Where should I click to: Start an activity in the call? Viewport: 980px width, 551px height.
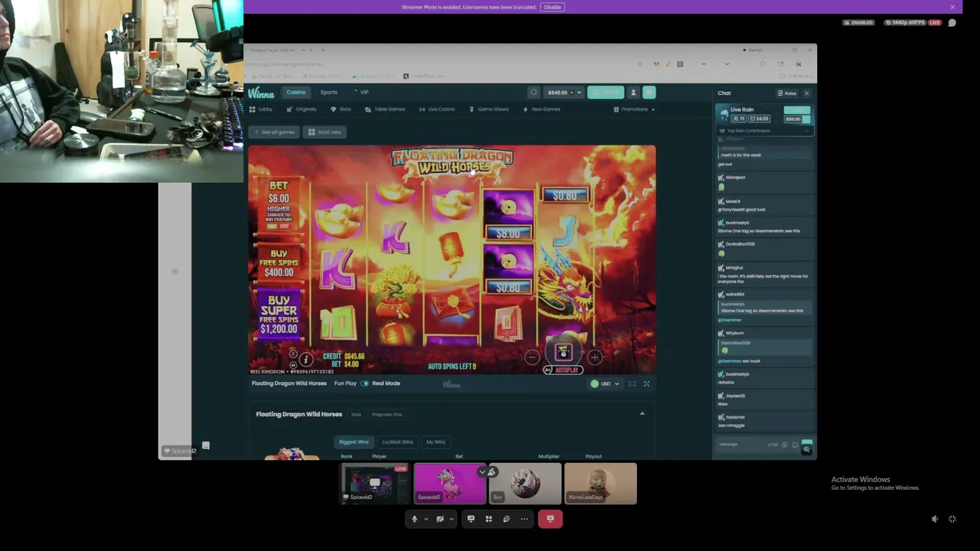point(488,519)
